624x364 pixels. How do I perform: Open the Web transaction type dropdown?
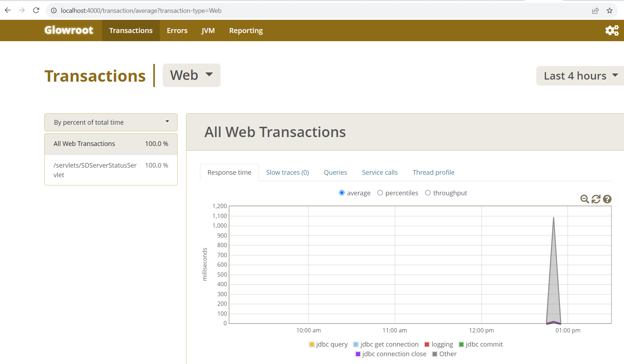[x=191, y=75]
